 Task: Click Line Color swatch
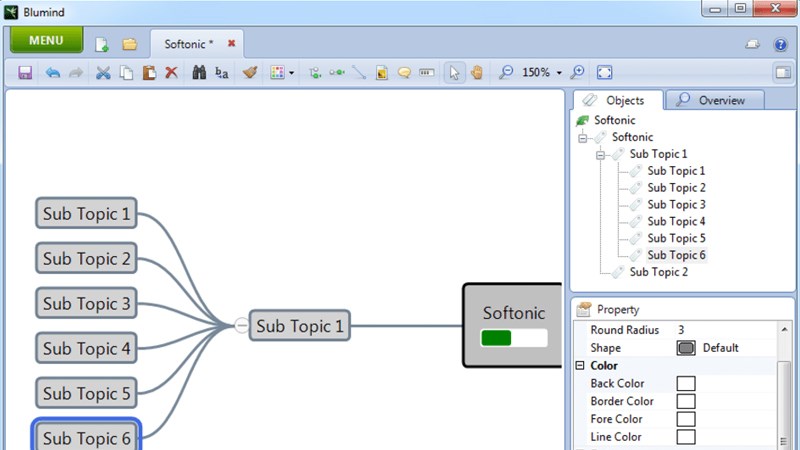click(x=686, y=437)
